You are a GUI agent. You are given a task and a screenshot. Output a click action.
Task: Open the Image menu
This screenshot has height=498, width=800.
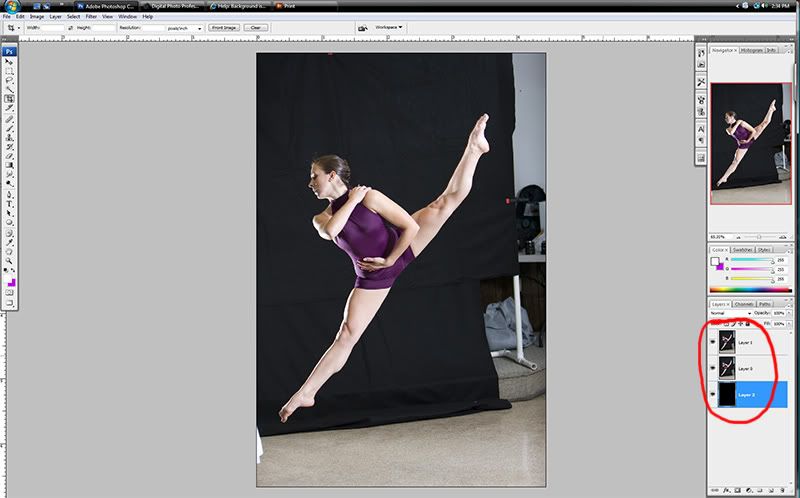pyautogui.click(x=37, y=16)
